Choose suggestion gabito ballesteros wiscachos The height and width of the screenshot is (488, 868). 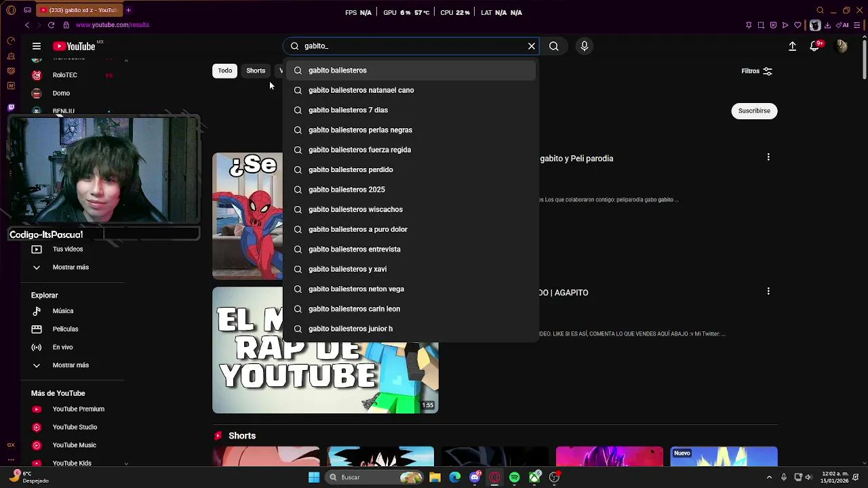(411, 209)
